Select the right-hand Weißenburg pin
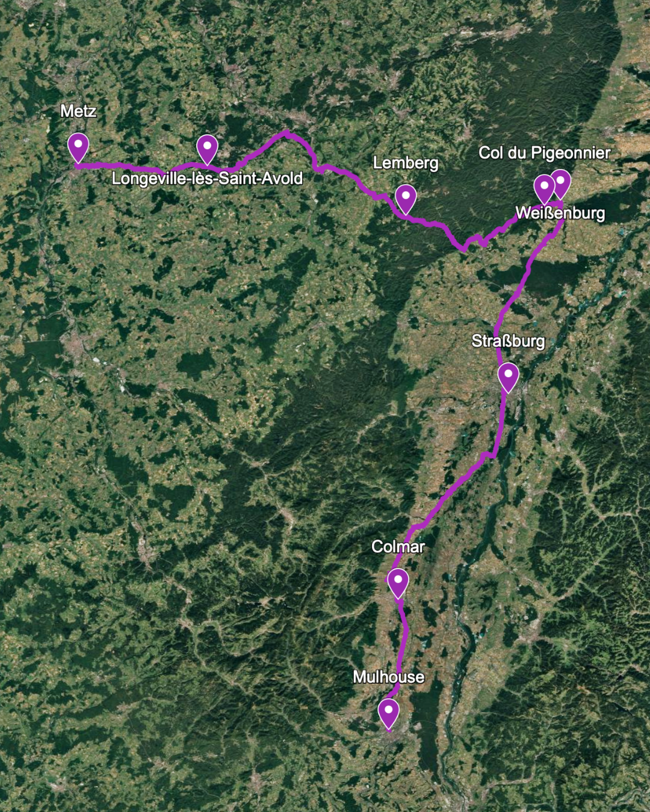Image resolution: width=650 pixels, height=812 pixels. pyautogui.click(x=561, y=183)
